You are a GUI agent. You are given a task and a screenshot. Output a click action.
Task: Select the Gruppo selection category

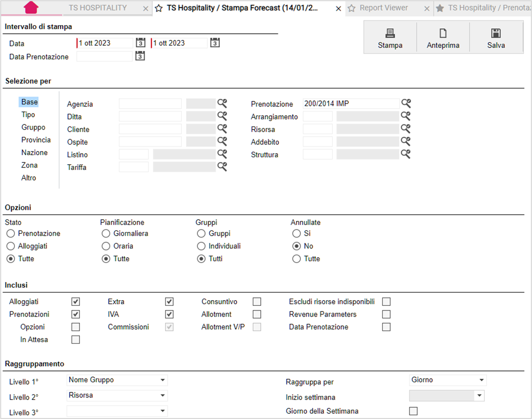33,127
